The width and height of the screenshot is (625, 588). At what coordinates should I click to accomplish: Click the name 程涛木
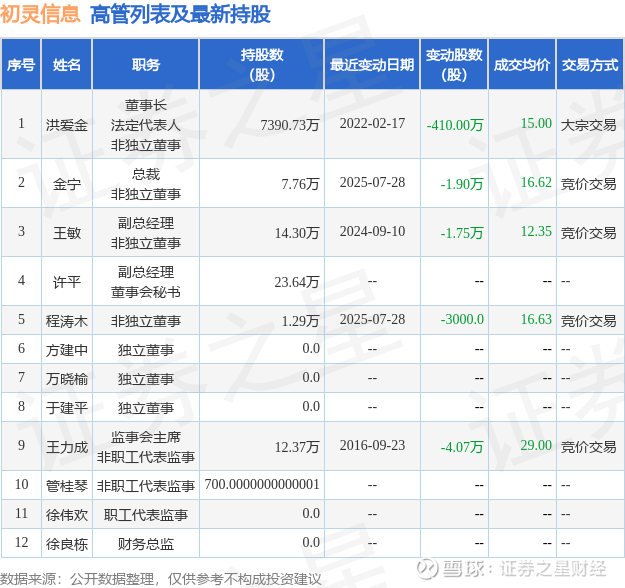click(x=67, y=321)
